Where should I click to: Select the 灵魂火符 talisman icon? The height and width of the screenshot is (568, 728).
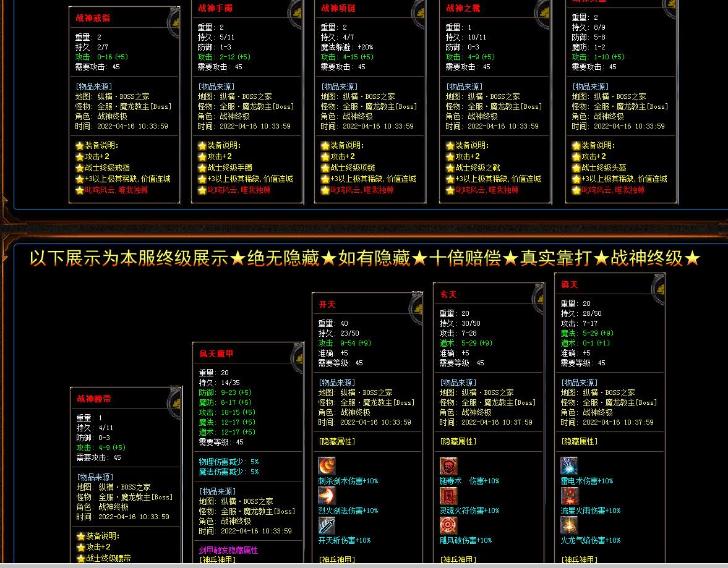click(448, 496)
